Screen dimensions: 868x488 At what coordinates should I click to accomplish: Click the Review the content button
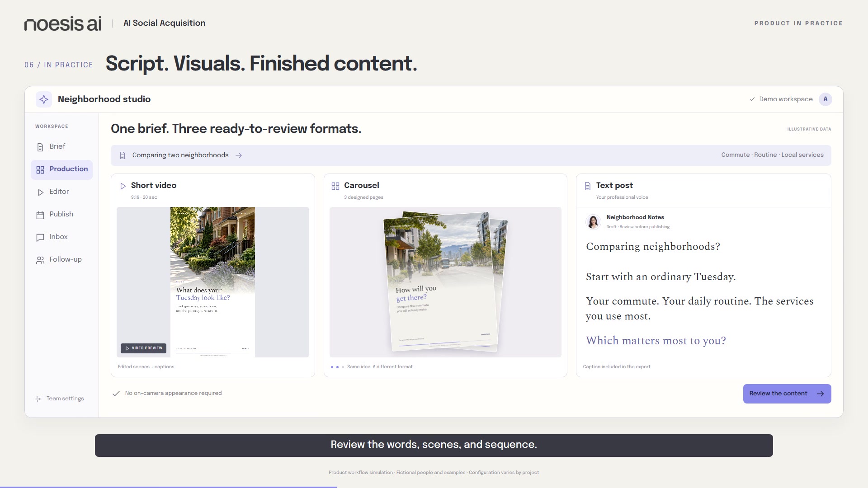(787, 394)
